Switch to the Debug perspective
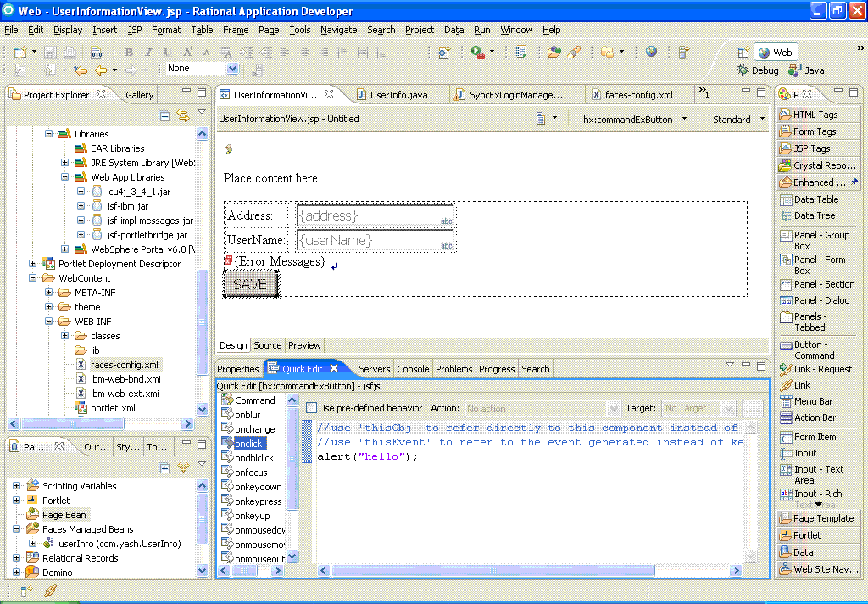 (758, 70)
